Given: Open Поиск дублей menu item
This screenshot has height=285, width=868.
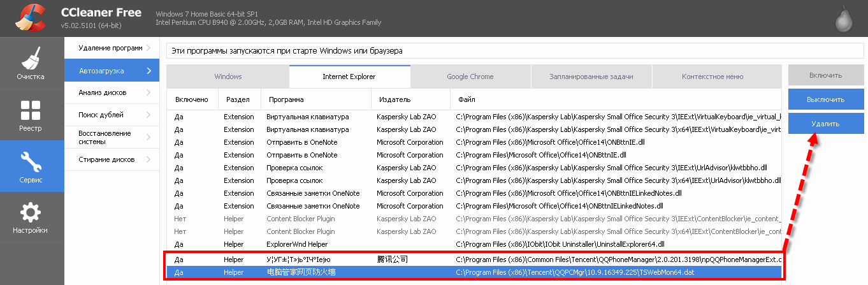Looking at the screenshot, I should tap(112, 115).
